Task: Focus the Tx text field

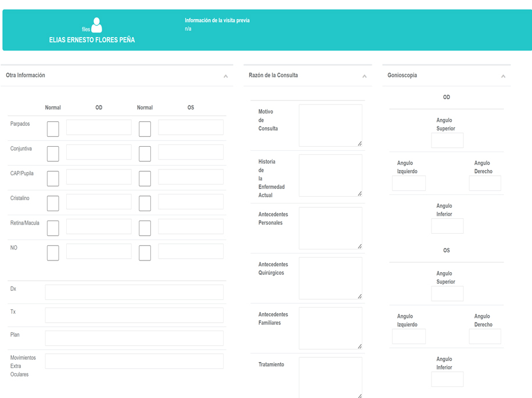Action: (134, 315)
